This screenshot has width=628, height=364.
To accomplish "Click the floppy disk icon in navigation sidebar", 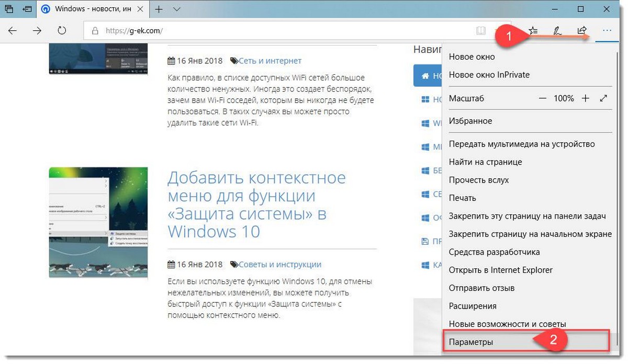I will click(x=425, y=242).
